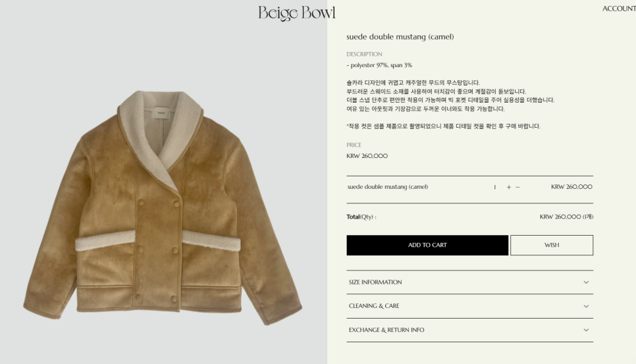Go home via Beige Bowl logo

pyautogui.click(x=297, y=13)
